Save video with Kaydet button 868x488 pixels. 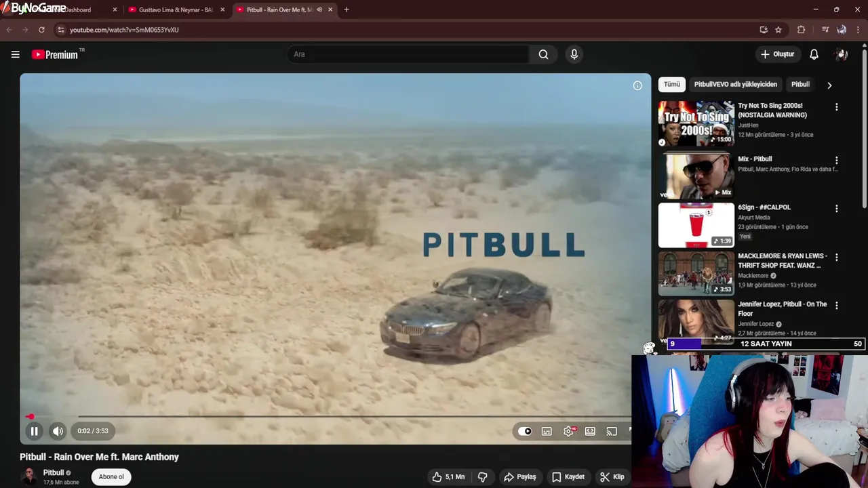pyautogui.click(x=568, y=477)
